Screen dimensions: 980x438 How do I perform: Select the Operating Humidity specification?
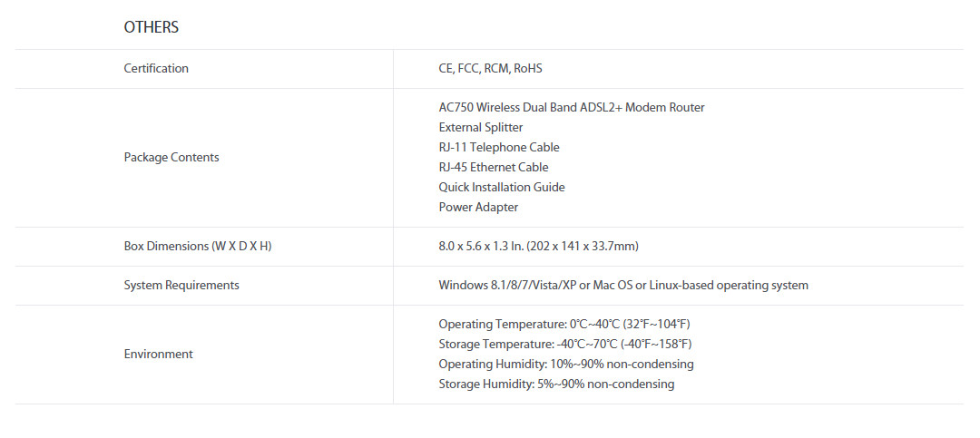[x=565, y=364]
